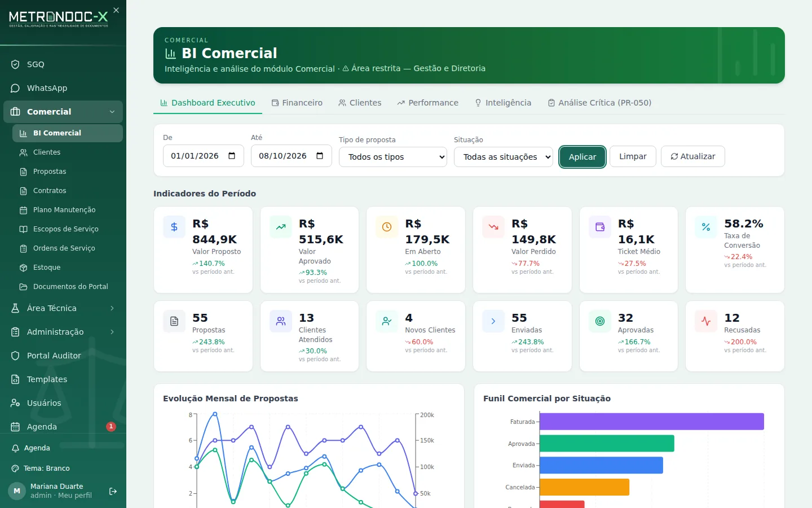Image resolution: width=812 pixels, height=508 pixels.
Task: Open Ordens de Serviço clipboard icon
Action: 23,248
